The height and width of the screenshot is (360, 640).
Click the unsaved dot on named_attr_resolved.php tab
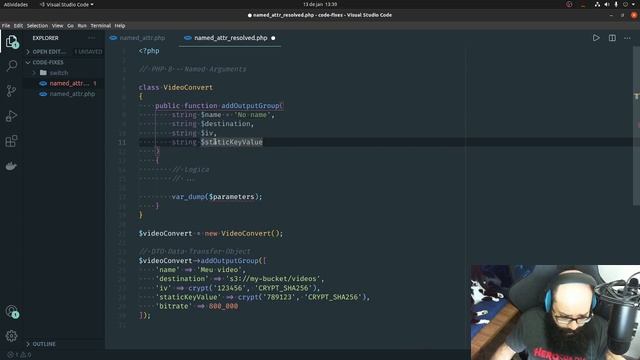273,38
